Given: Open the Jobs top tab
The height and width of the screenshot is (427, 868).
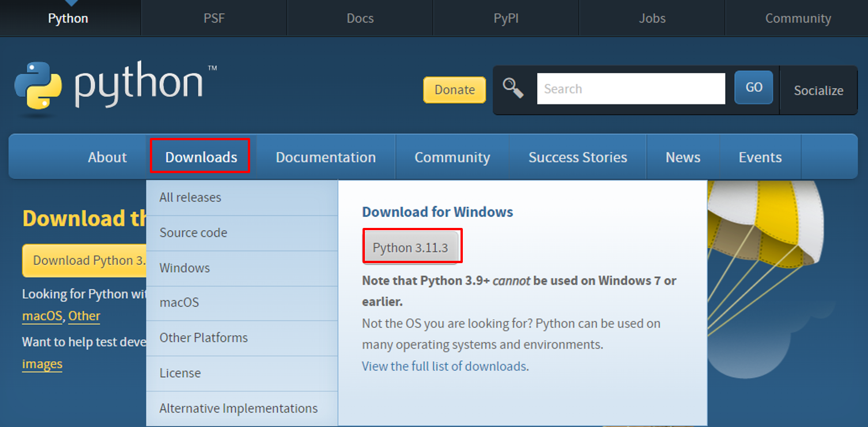Looking at the screenshot, I should point(652,18).
